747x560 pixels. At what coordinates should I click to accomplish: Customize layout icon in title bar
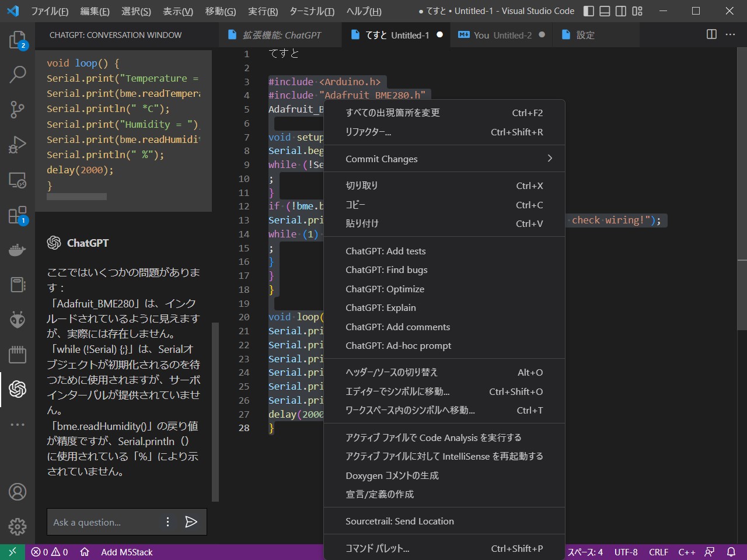click(637, 10)
